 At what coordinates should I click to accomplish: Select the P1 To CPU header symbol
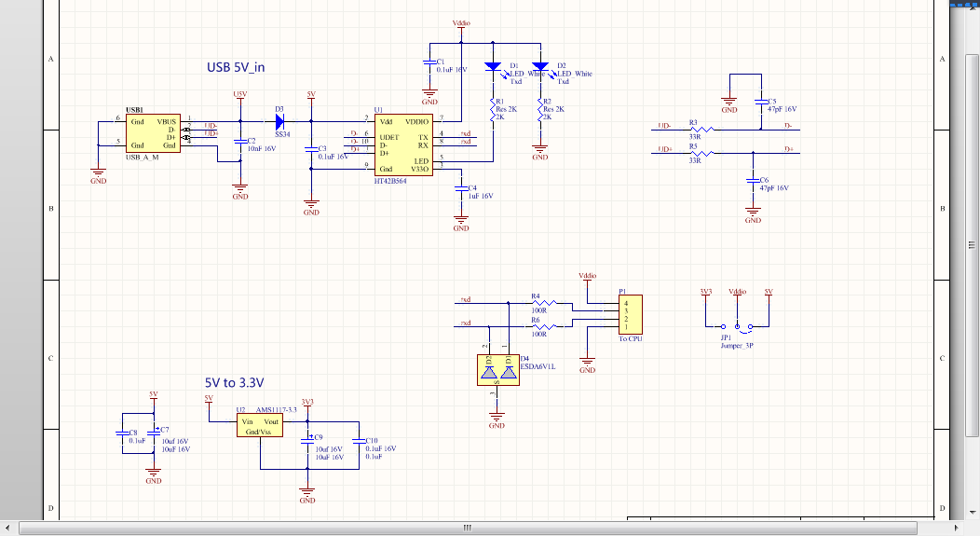click(630, 314)
